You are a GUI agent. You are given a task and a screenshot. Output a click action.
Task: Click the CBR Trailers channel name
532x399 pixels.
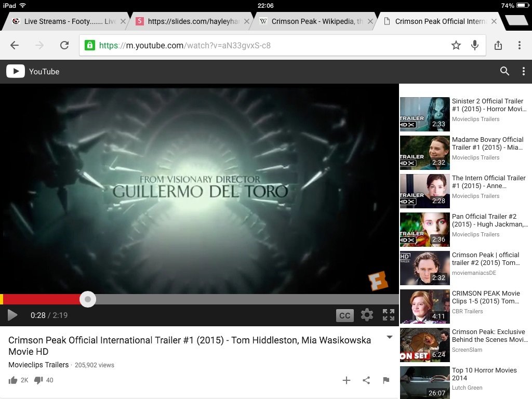(x=467, y=311)
